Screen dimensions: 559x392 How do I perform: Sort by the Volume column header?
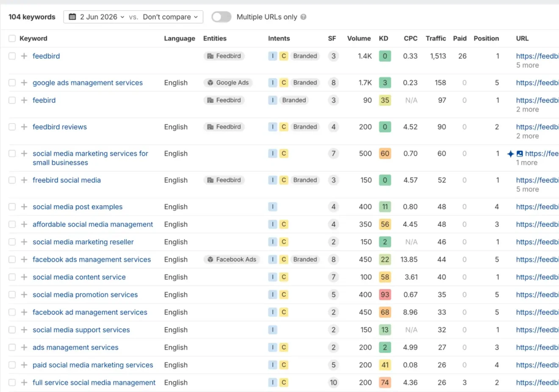[359, 39]
